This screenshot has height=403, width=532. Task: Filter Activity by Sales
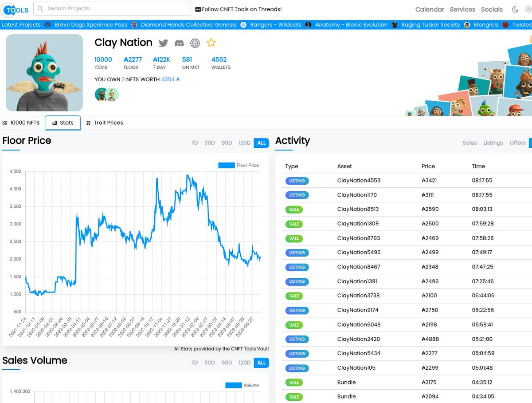pos(469,142)
